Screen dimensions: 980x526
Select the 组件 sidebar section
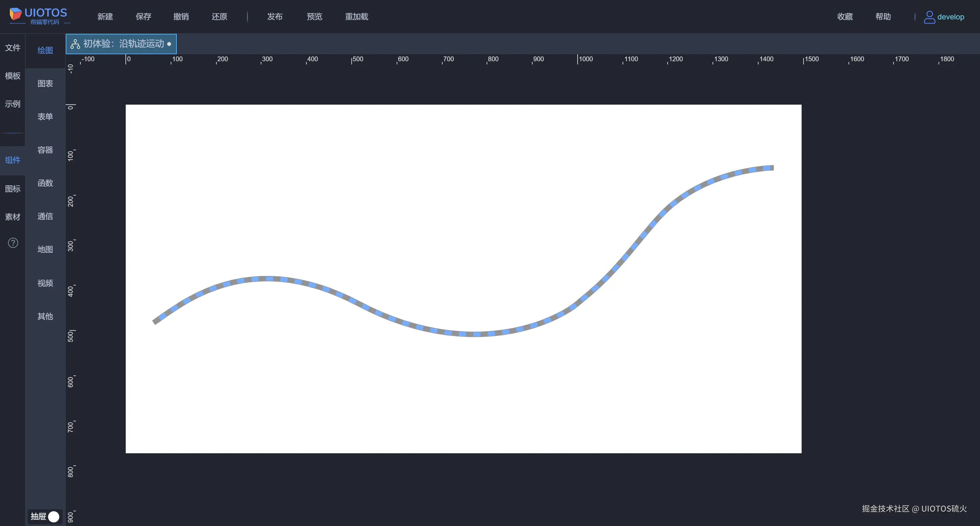tap(12, 160)
